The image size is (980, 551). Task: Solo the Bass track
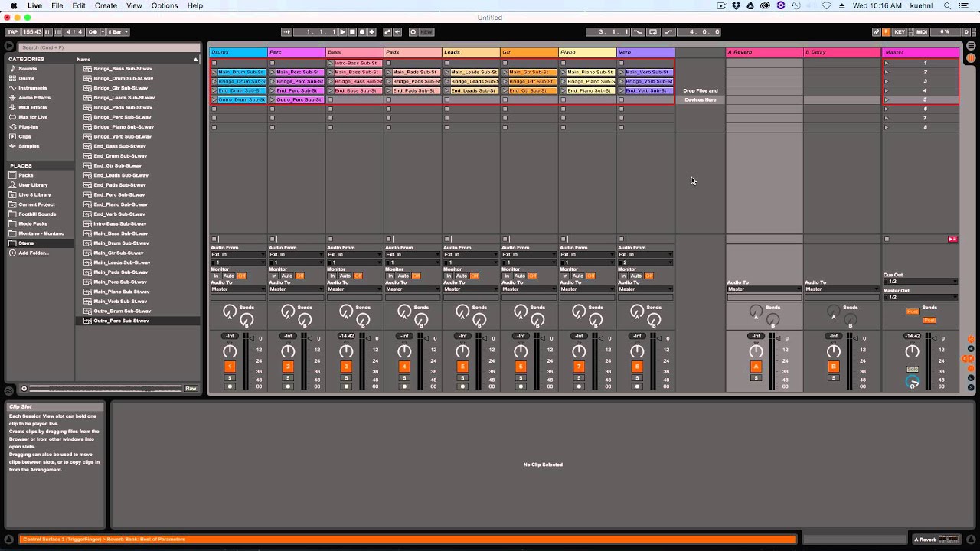click(346, 378)
